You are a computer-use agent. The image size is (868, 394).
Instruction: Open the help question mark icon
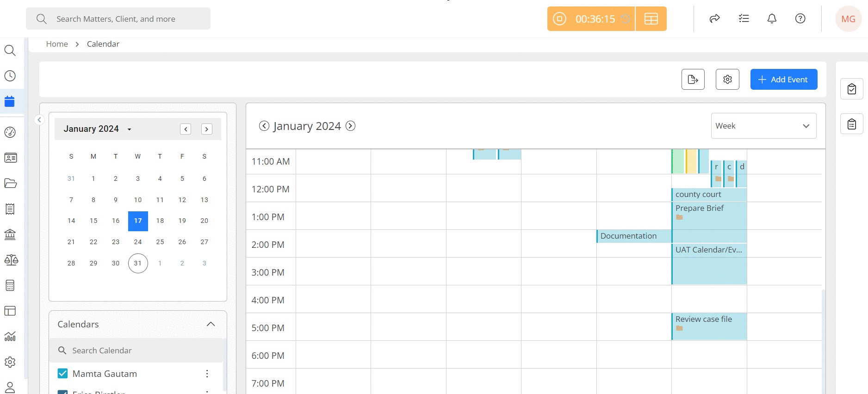pos(800,18)
